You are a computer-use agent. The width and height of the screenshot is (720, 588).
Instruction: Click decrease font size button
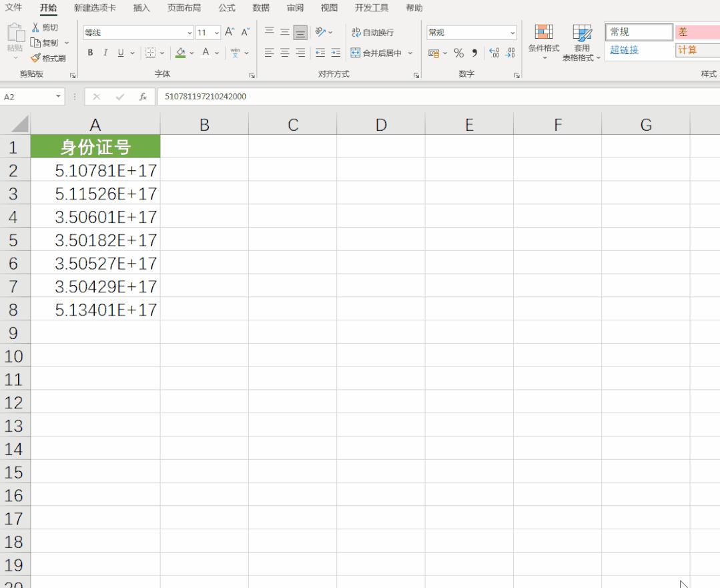click(246, 31)
